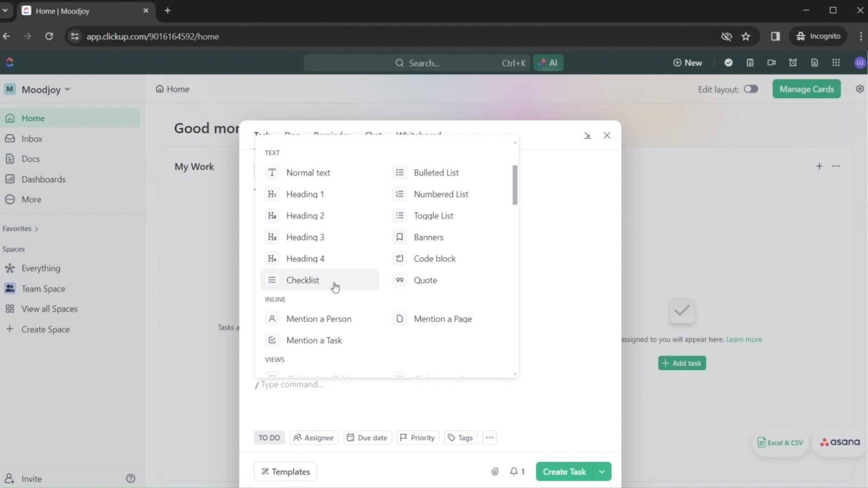Enable incognito mode indicator
This screenshot has width=868, height=488.
pos(820,36)
